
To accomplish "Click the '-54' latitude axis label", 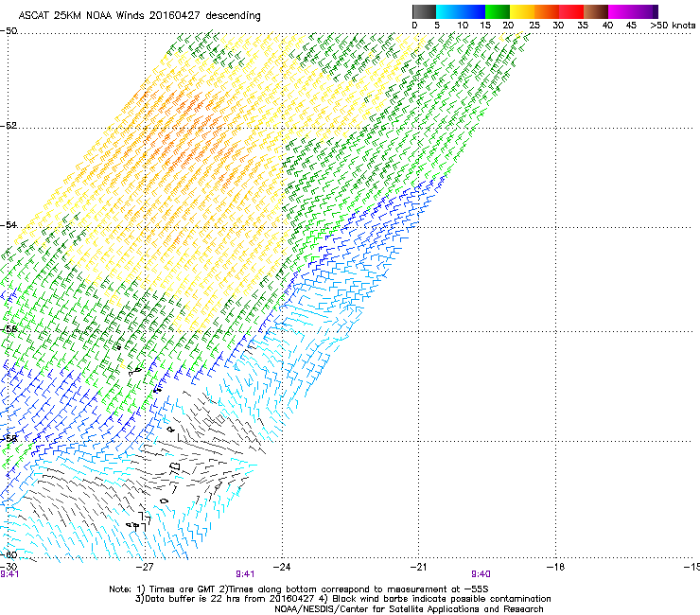I will pos(9,224).
